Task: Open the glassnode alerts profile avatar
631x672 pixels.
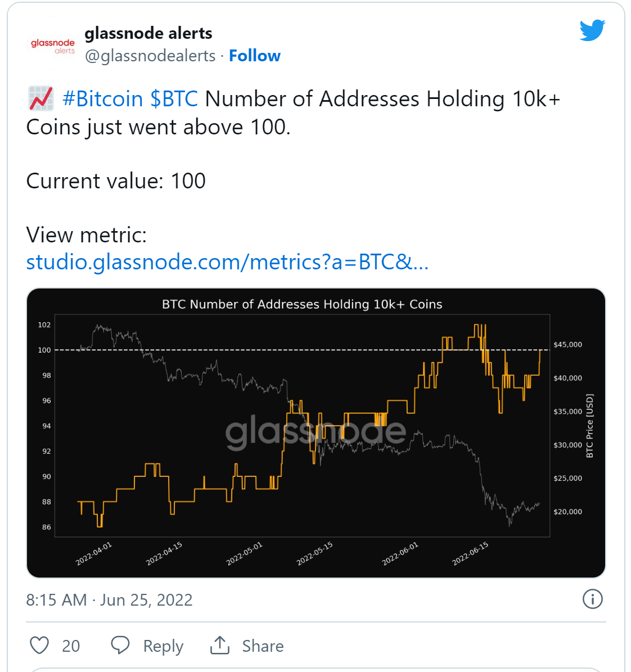Action: tap(53, 43)
